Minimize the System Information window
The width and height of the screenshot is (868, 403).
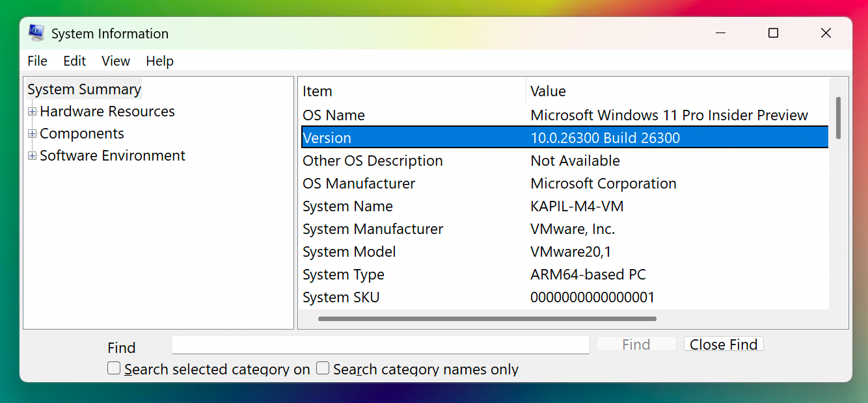[x=720, y=33]
